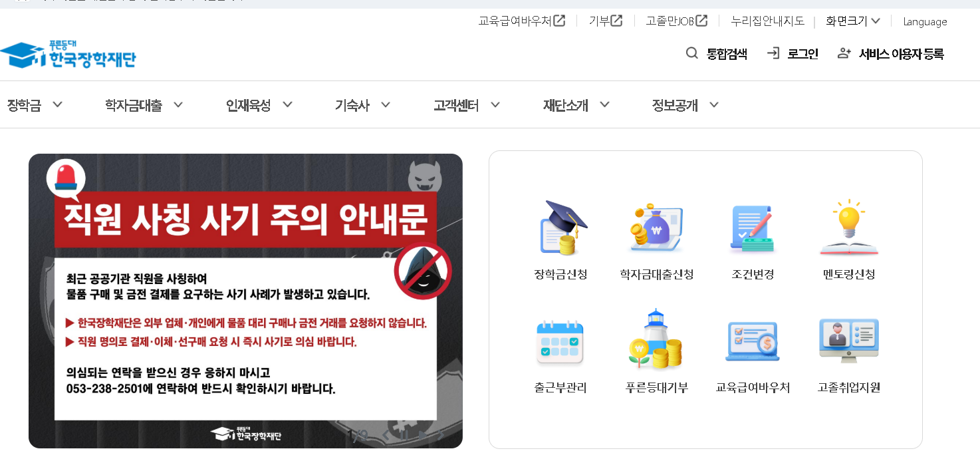
Task: Click the 학자금대출신청 label
Action: click(657, 274)
